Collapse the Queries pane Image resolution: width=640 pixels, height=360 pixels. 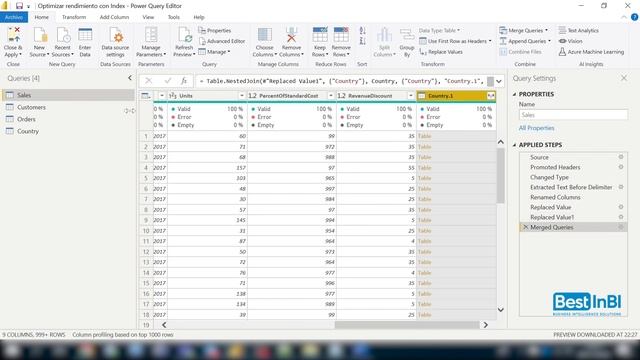click(x=130, y=78)
